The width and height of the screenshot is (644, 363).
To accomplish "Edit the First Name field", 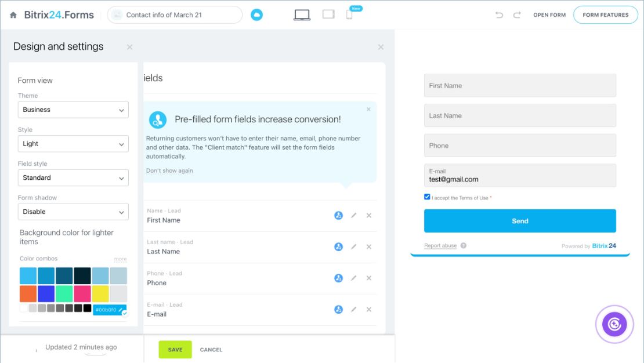I will 354,215.
